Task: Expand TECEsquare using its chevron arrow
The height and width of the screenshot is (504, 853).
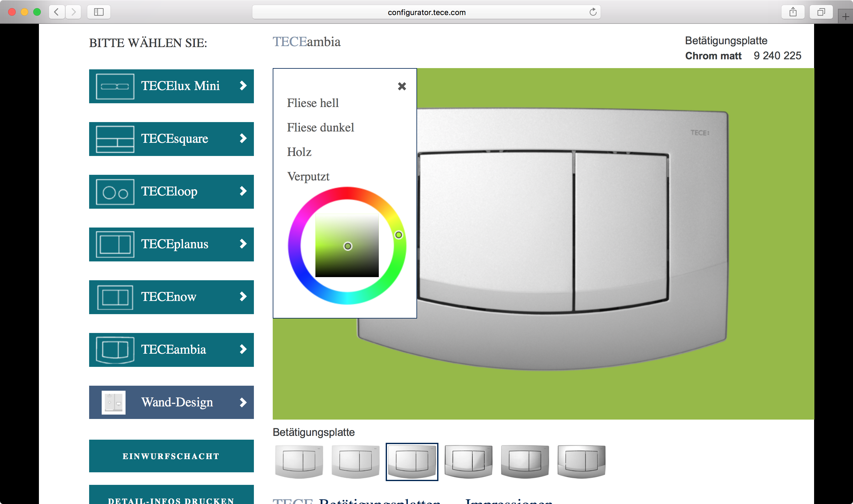Action: click(x=243, y=139)
